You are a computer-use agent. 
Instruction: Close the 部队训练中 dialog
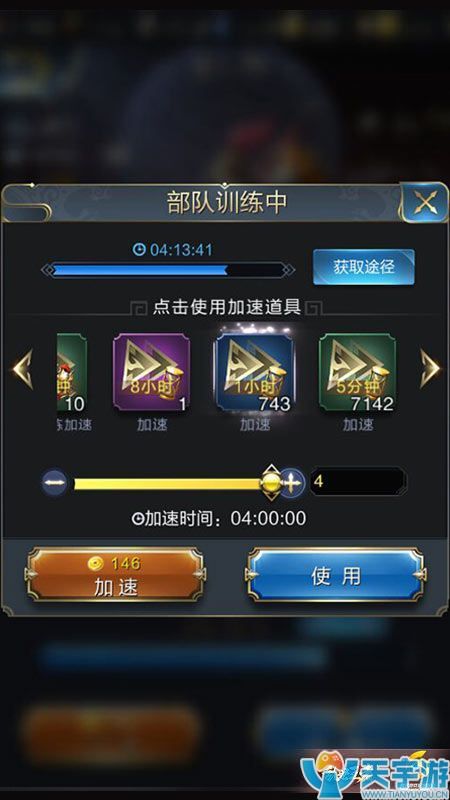coord(425,204)
